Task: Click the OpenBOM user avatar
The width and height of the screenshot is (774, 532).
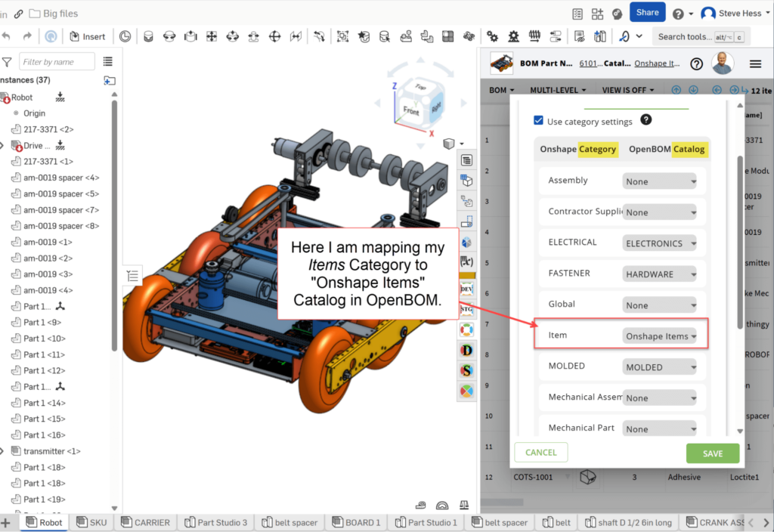Action: [723, 63]
